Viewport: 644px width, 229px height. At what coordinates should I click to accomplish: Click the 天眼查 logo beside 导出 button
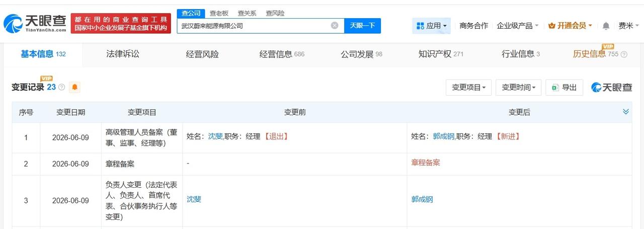click(612, 88)
